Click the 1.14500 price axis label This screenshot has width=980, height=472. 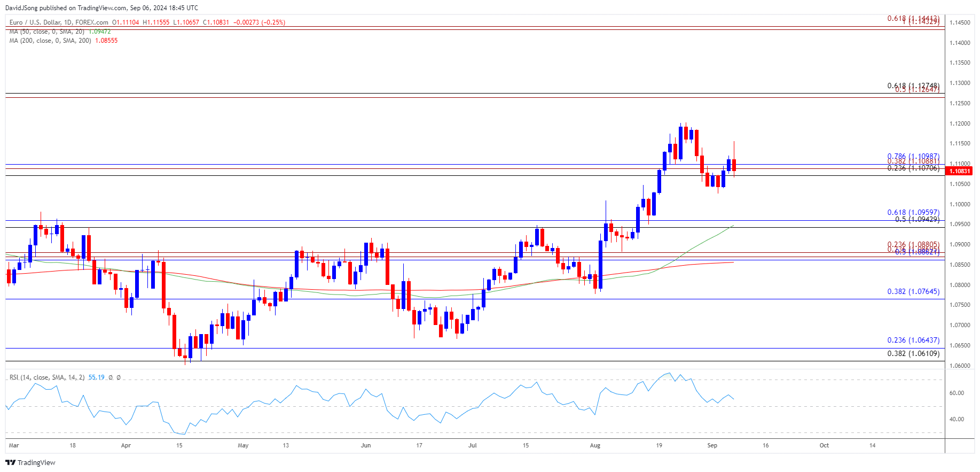click(960, 22)
